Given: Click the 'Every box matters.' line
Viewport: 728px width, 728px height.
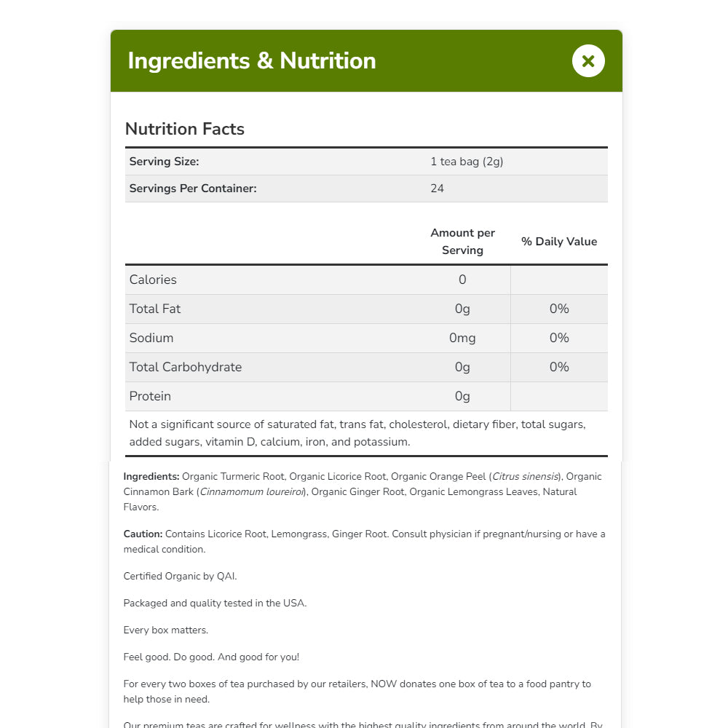Looking at the screenshot, I should tap(165, 630).
